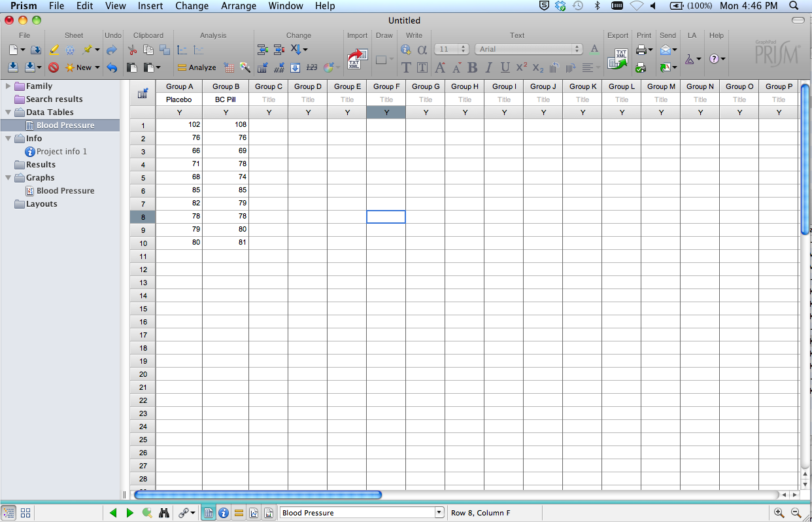Select Project info 1 in navigator
Viewport: 812px width, 522px height.
click(x=61, y=152)
